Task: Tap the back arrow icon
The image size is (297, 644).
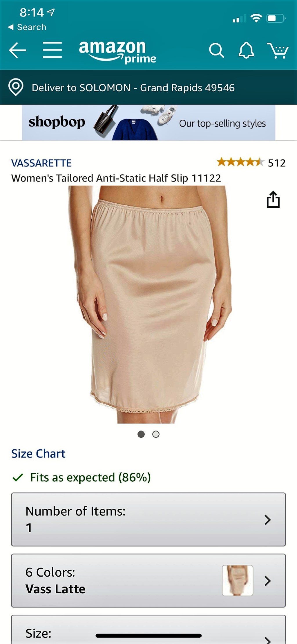Action: click(x=17, y=50)
